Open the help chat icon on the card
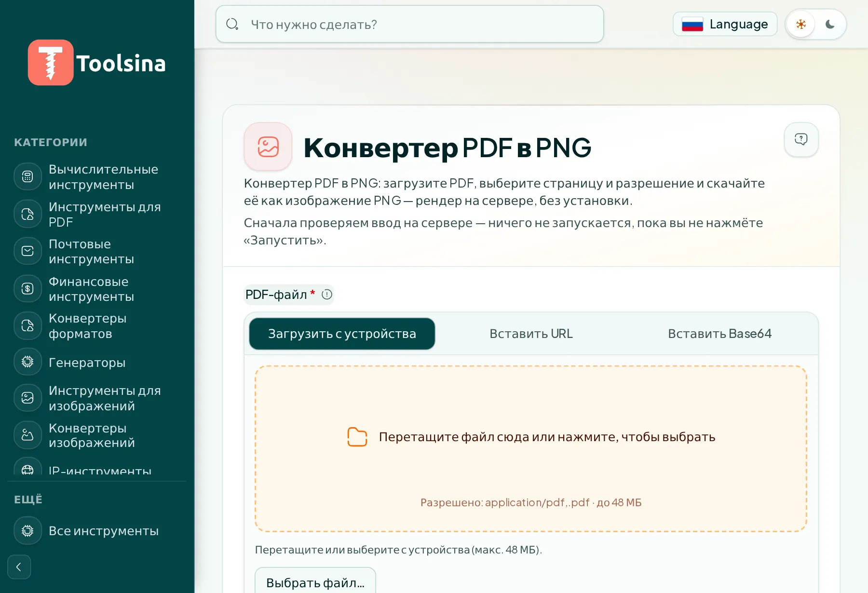Viewport: 868px width, 593px height. click(x=801, y=139)
